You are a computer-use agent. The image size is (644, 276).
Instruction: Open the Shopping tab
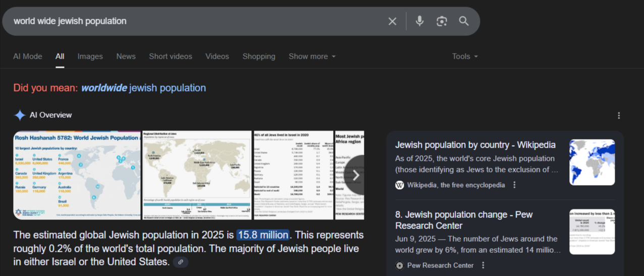point(259,57)
